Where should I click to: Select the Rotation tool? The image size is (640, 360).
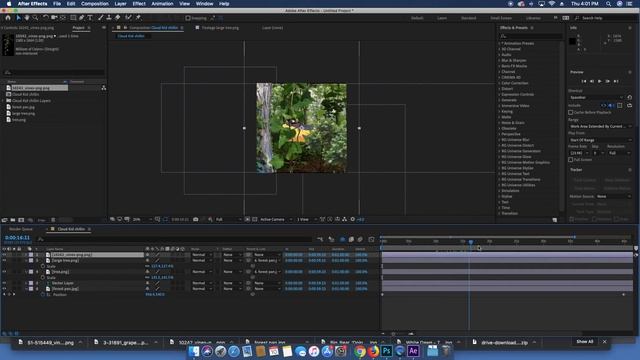click(46, 18)
